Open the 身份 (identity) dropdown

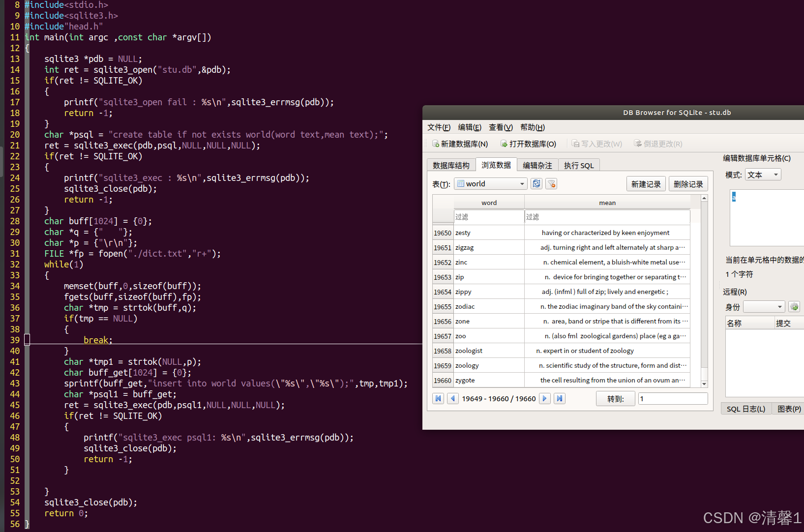764,307
